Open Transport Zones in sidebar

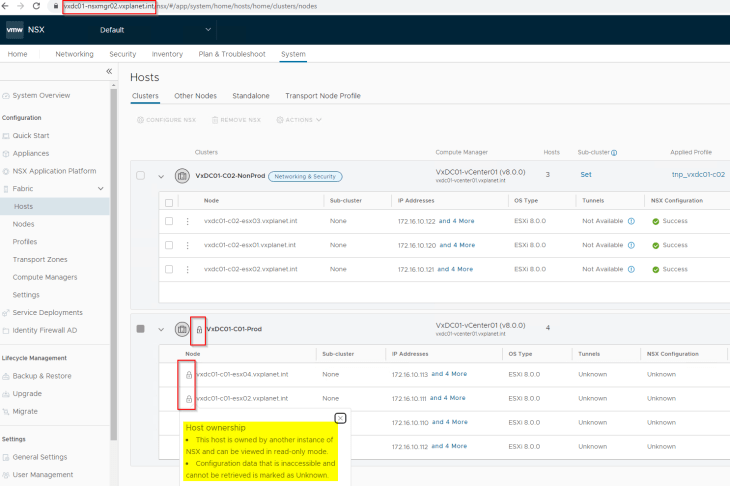(40, 259)
